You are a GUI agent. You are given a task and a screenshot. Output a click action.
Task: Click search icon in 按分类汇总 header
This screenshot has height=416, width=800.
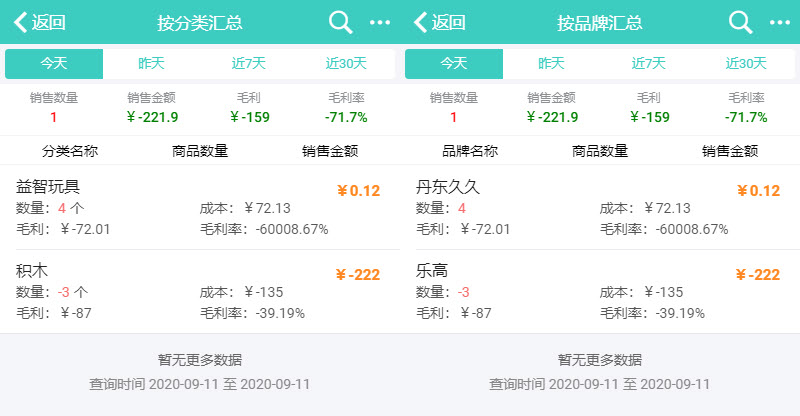point(341,22)
